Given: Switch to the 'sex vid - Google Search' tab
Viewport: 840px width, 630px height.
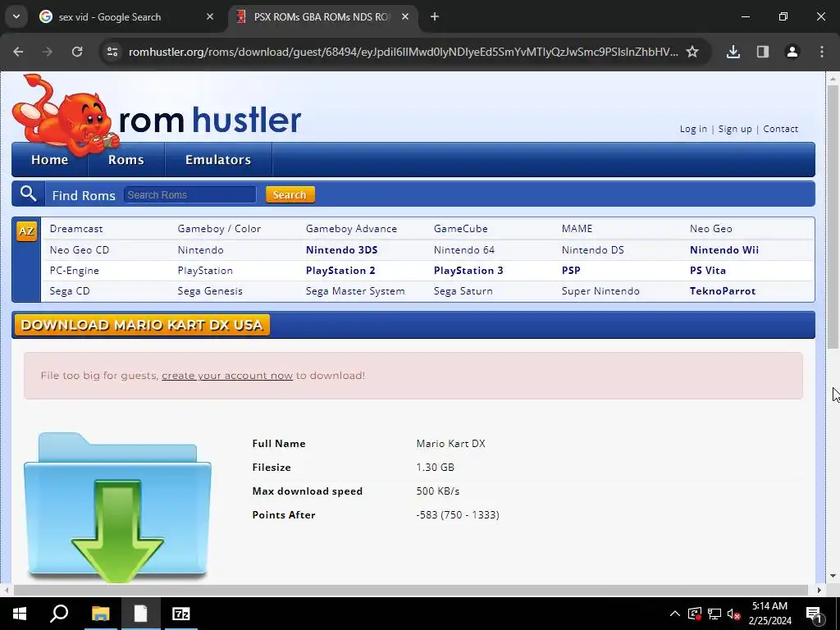Looking at the screenshot, I should [x=127, y=16].
